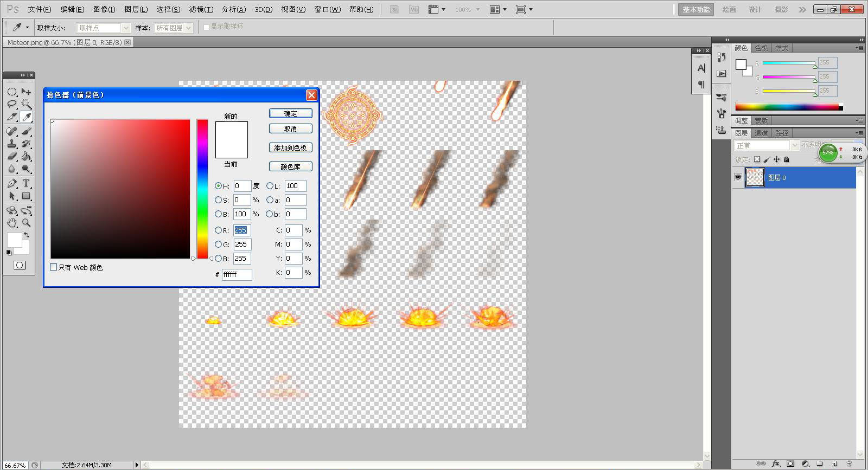
Task: Select the Horizontal Type tool
Action: pos(26,183)
